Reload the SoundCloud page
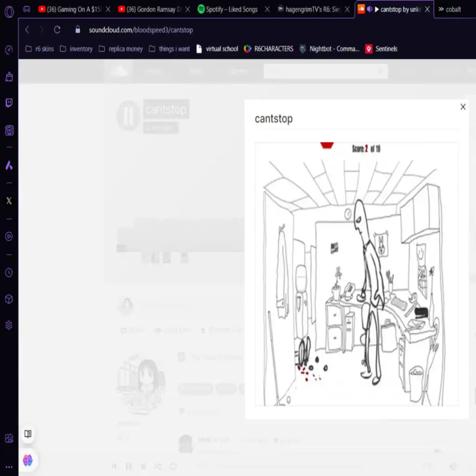 tap(57, 30)
